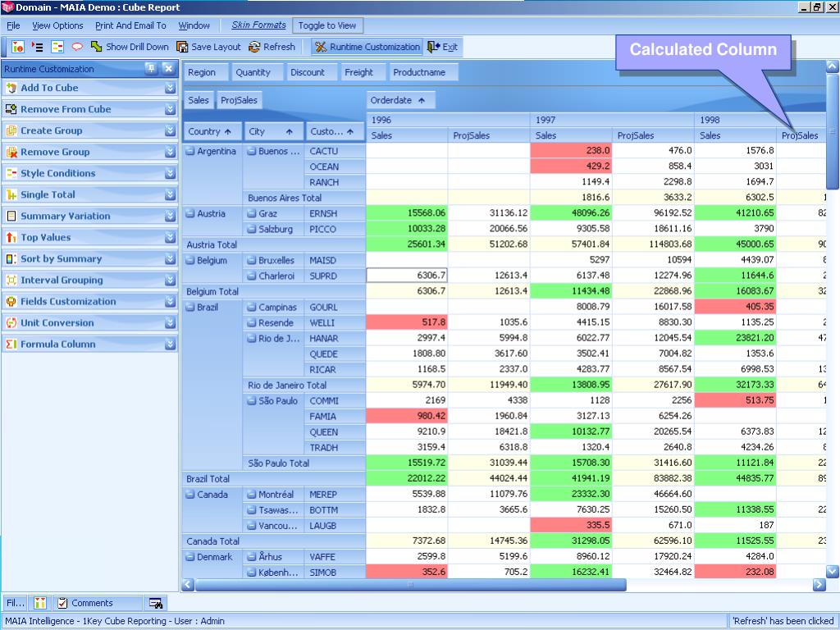Image resolution: width=840 pixels, height=630 pixels.
Task: Click the Skin Formats link
Action: (258, 25)
